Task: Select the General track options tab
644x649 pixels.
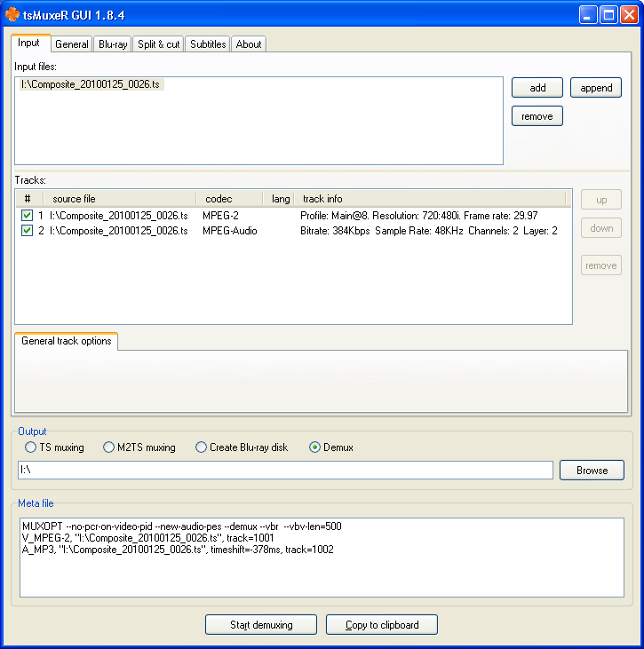Action: (67, 341)
